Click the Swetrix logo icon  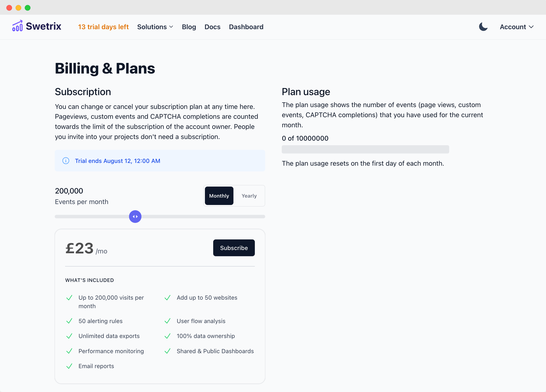17,26
